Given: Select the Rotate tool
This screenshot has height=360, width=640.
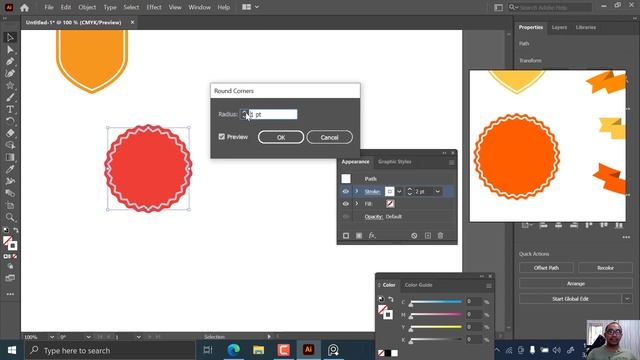Looking at the screenshot, I should pyautogui.click(x=10, y=121).
